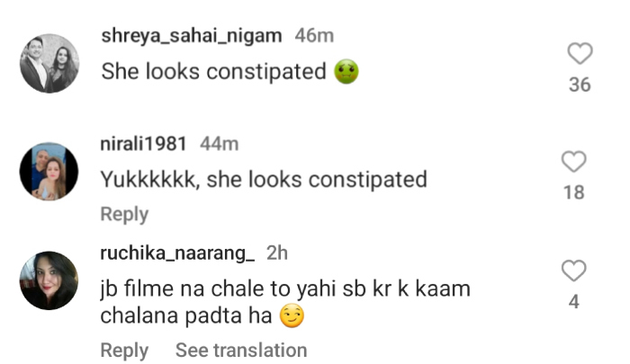View ruchika_naarang_'s profile photo

pos(49,280)
